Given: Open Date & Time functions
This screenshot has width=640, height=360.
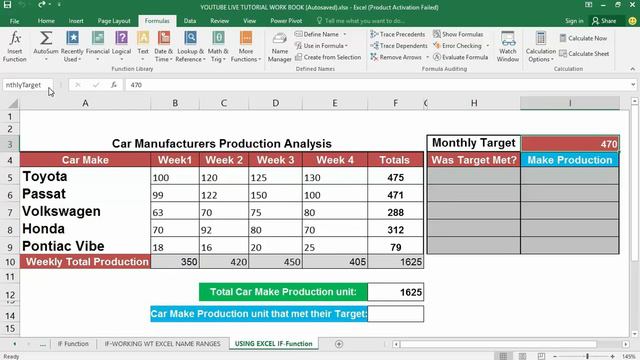Looking at the screenshot, I should tap(164, 47).
